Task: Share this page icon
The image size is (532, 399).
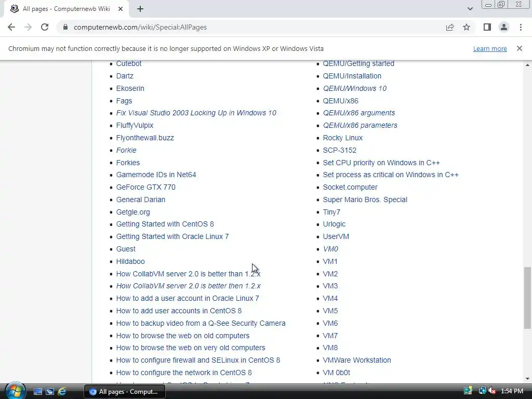Action: (x=450, y=27)
